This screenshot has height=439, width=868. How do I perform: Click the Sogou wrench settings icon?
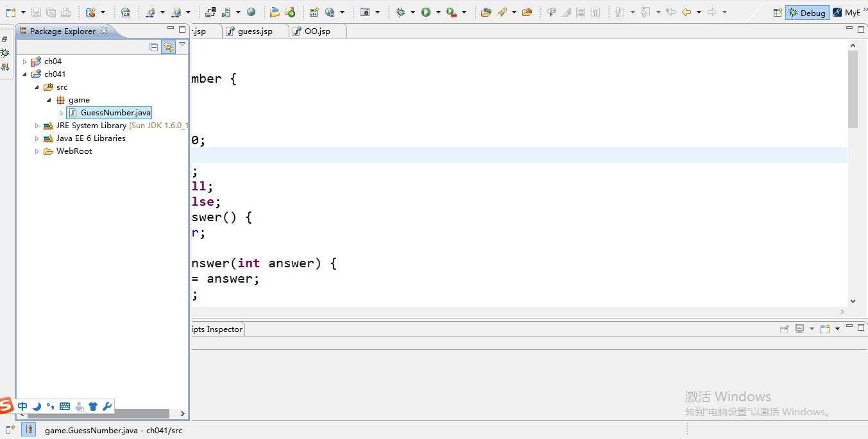tap(107, 406)
